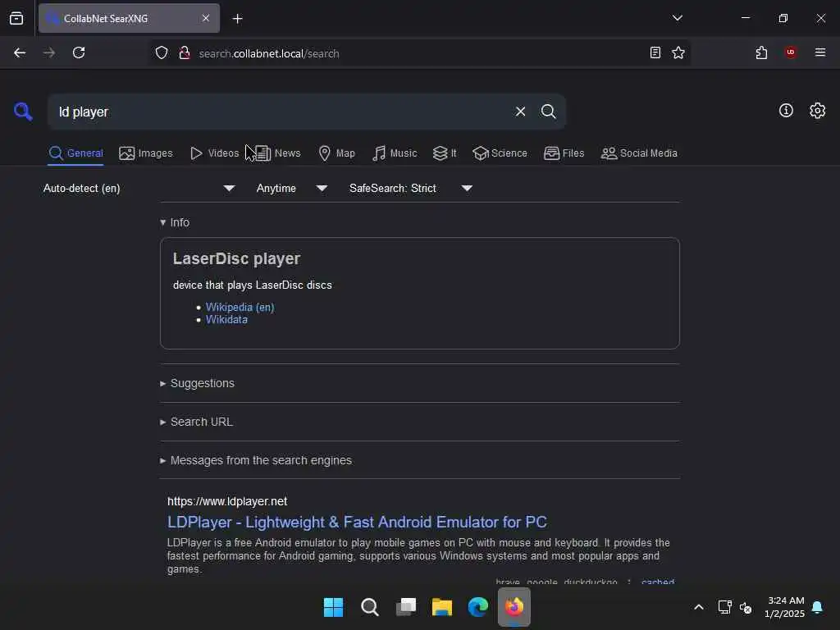Open SafeSearch Strict dropdown
The image size is (840, 630).
(x=410, y=188)
